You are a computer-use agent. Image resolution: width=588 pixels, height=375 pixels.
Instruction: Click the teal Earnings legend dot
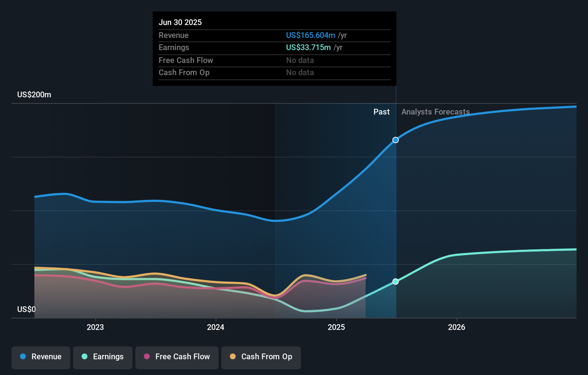85,356
